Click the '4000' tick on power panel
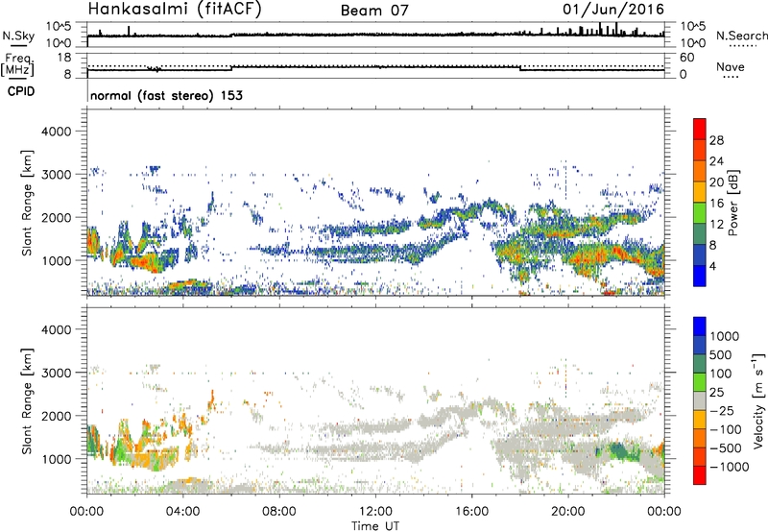 pyautogui.click(x=56, y=132)
